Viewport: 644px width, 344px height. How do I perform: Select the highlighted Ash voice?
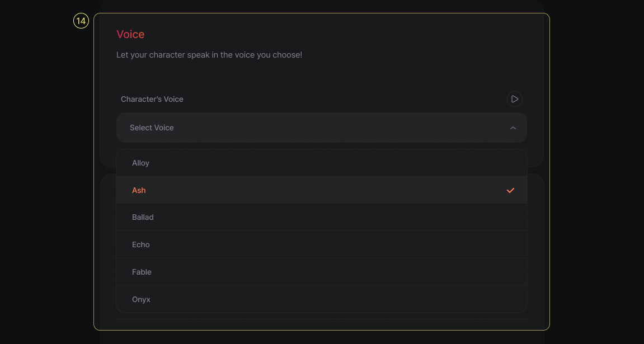[139, 190]
